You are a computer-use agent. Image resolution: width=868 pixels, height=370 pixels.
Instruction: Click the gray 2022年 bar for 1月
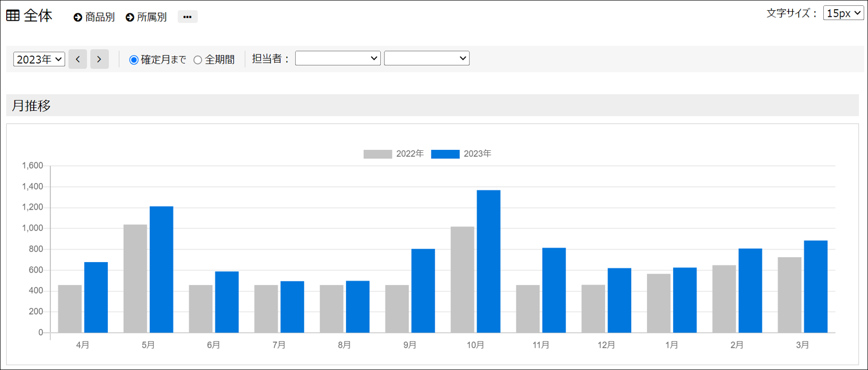[659, 303]
